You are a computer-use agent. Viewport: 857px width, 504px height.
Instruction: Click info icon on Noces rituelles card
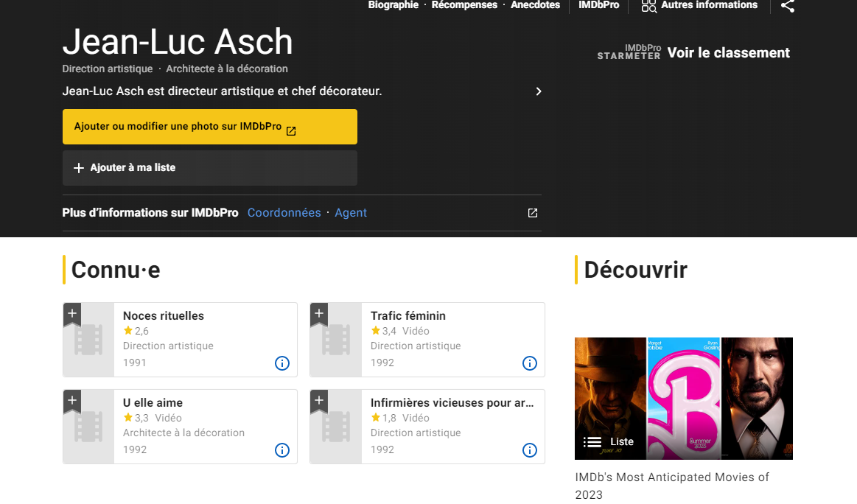point(282,363)
